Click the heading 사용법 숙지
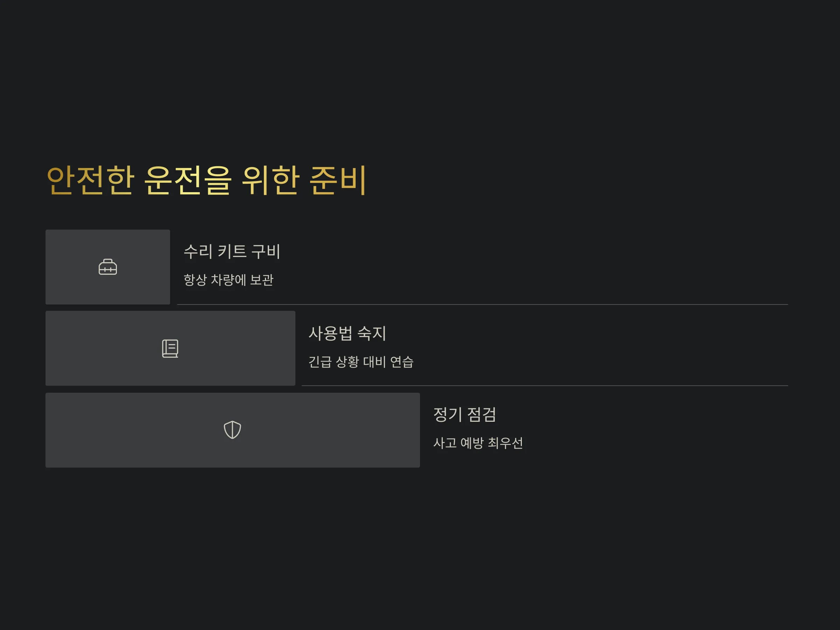This screenshot has width=840, height=630. point(347,333)
